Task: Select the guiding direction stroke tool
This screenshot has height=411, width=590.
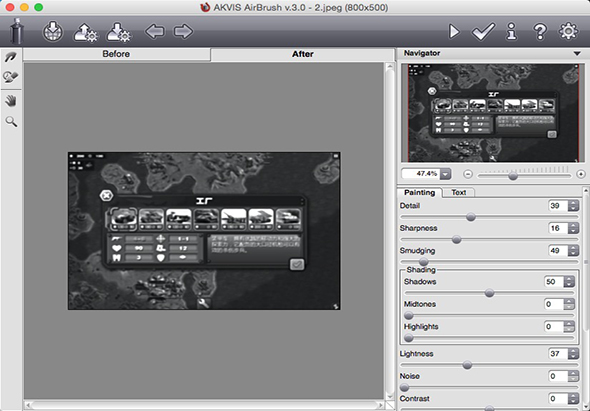Action: point(11,57)
